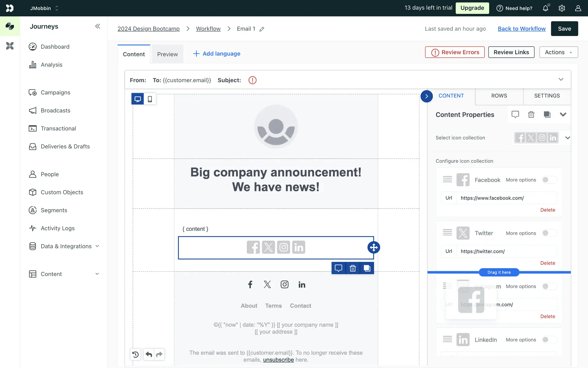Switch to mobile preview icon
Image resolution: width=588 pixels, height=368 pixels.
tap(150, 99)
